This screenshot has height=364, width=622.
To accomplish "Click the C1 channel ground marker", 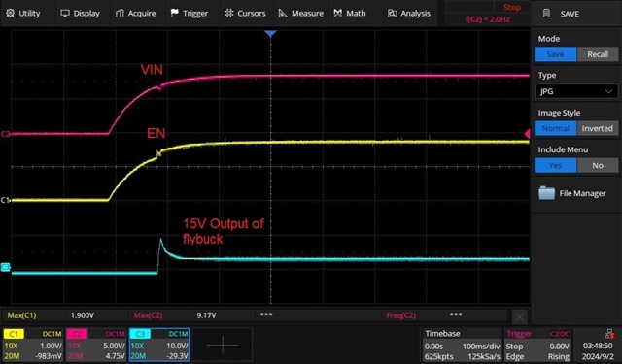I will click(5, 200).
